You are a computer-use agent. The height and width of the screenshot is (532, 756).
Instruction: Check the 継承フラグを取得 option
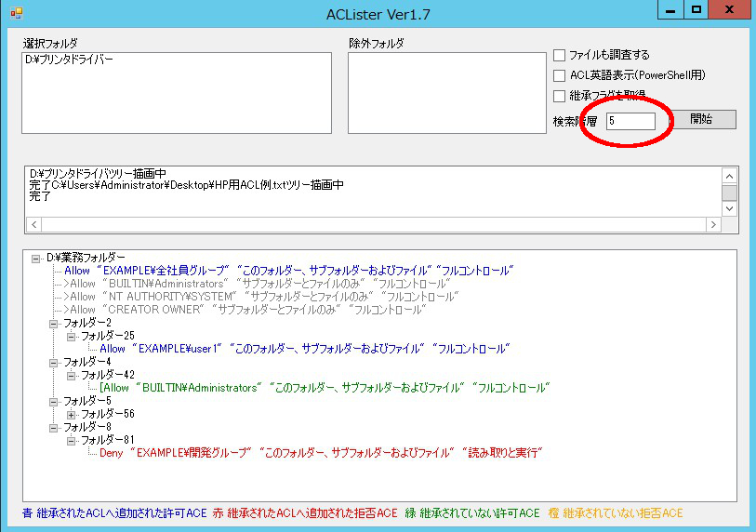559,96
